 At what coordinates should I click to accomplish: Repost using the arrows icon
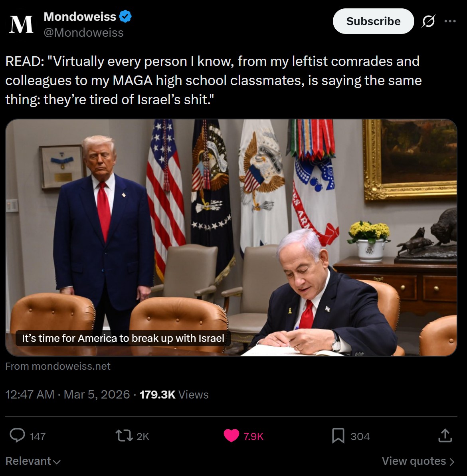[x=124, y=436]
